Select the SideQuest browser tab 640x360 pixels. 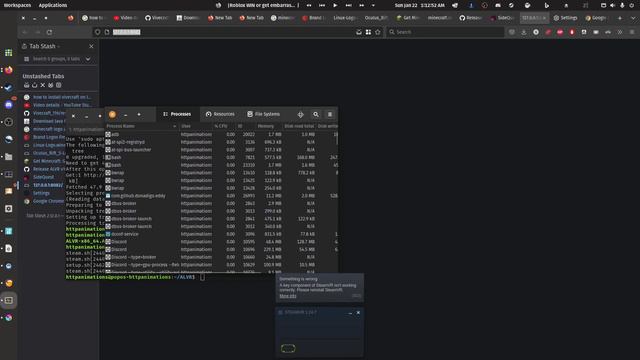pos(502,18)
